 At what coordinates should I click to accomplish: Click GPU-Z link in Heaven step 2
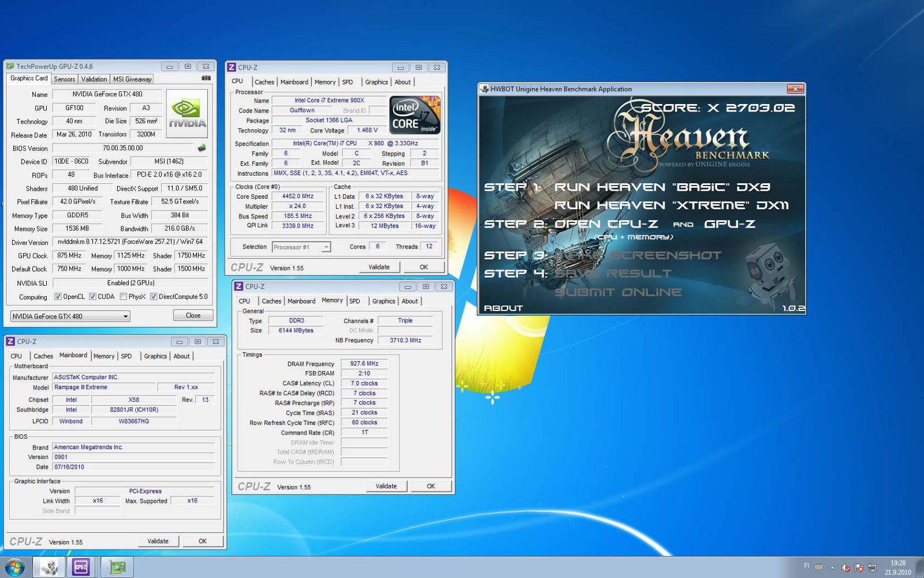coord(729,224)
